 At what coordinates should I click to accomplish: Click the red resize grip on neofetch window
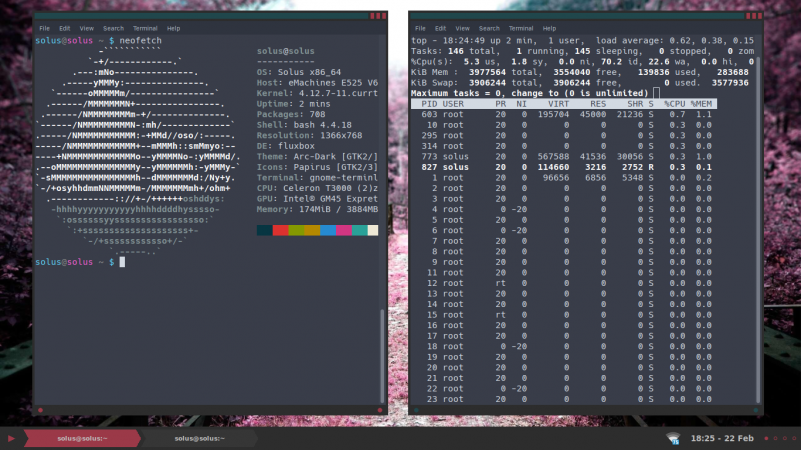pos(380,410)
